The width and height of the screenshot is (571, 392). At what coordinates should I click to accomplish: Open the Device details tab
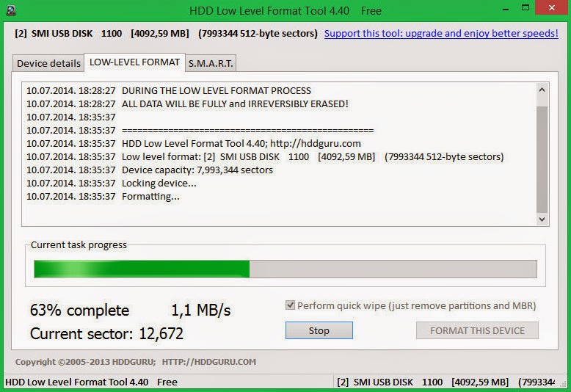48,63
